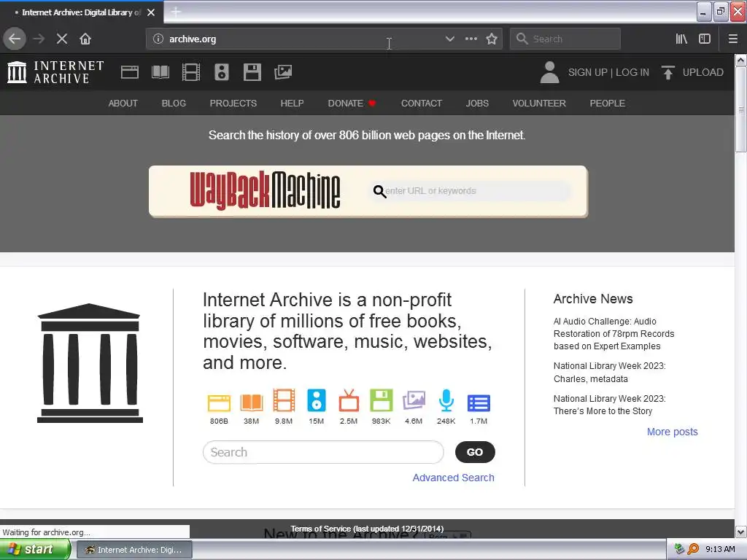Viewport: 747px width, 560px height.
Task: Open the Images icon in top navigation
Action: click(x=283, y=72)
